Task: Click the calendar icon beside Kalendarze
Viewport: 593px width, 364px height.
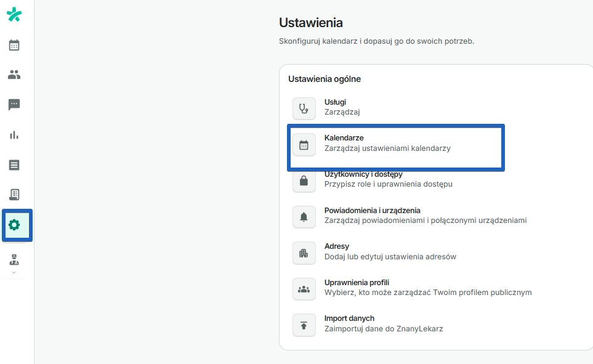Action: click(x=304, y=144)
